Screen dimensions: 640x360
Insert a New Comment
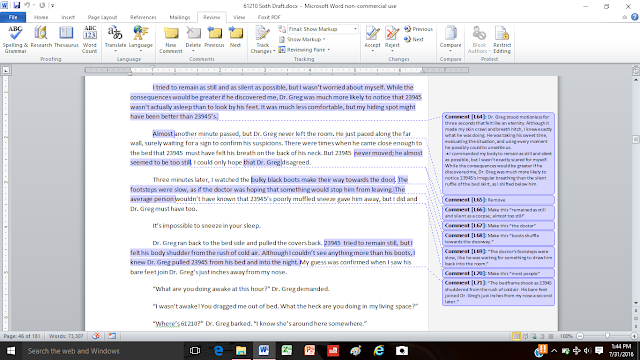click(171, 39)
